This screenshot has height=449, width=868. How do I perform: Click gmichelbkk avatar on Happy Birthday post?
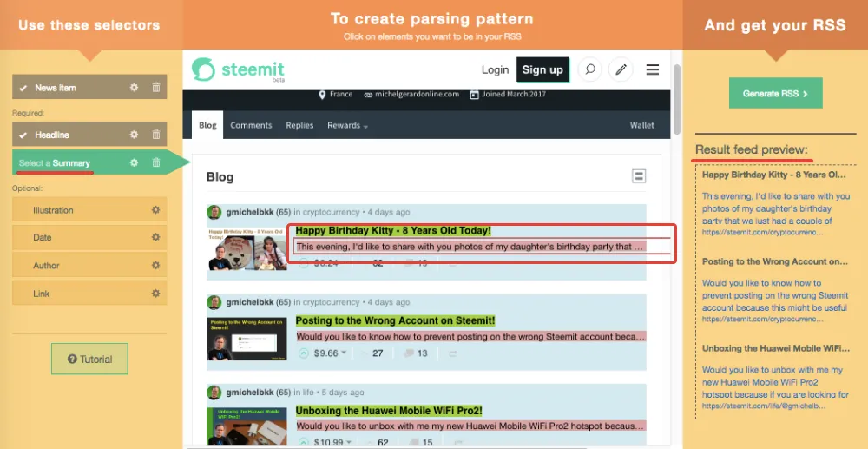(x=214, y=212)
